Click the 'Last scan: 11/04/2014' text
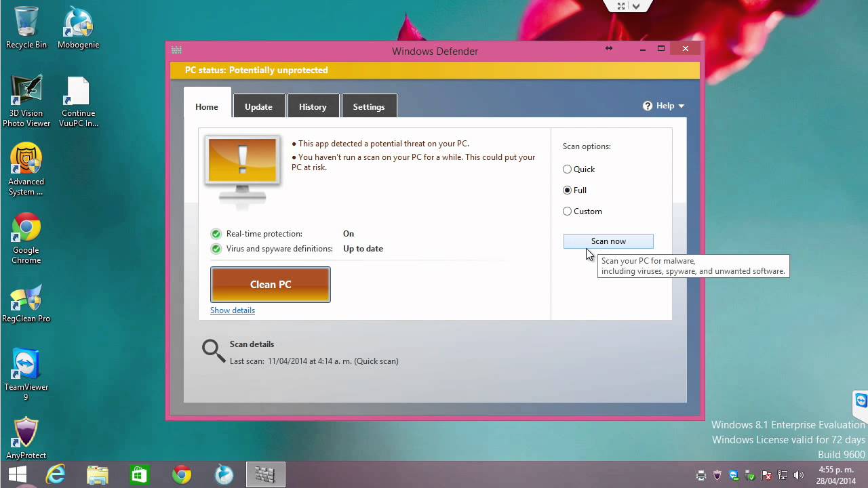 pos(314,361)
